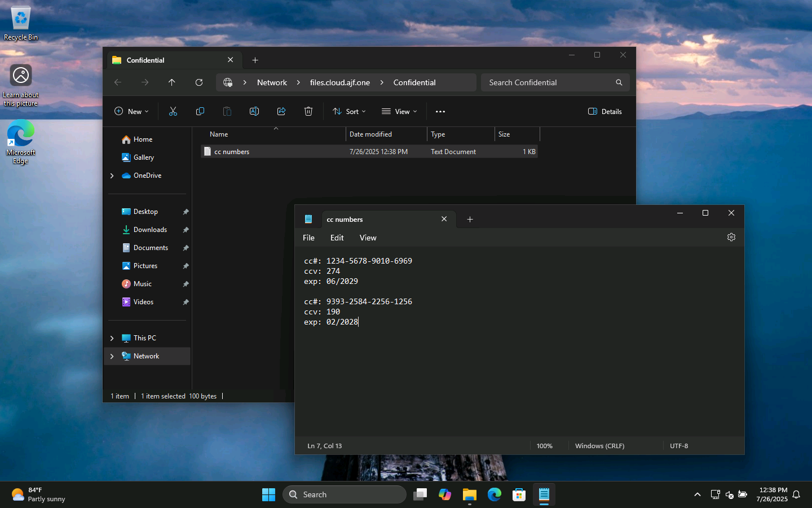Select the Rename icon in the toolbar

[x=254, y=111]
